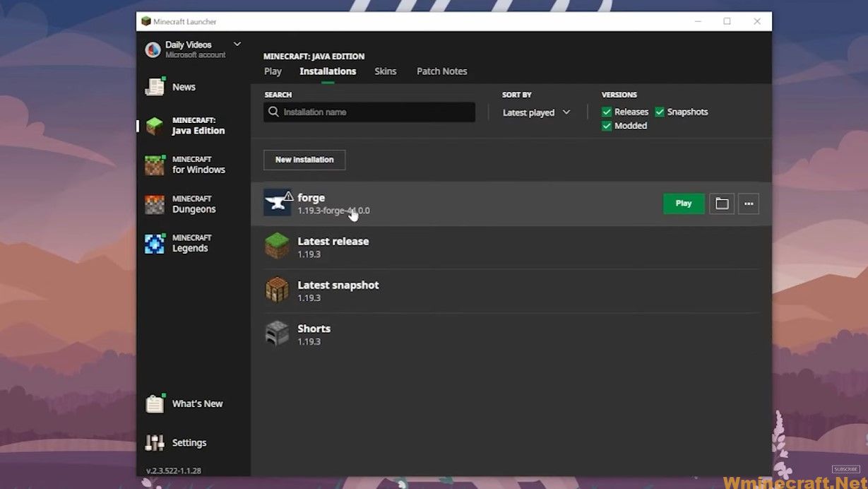Click the Daily Videos account avatar
868x489 pixels.
click(x=153, y=49)
